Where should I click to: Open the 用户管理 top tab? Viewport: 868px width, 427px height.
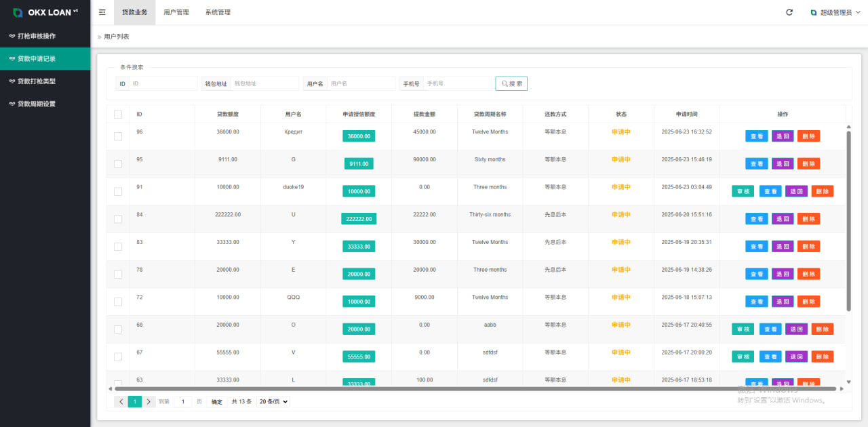click(x=176, y=12)
